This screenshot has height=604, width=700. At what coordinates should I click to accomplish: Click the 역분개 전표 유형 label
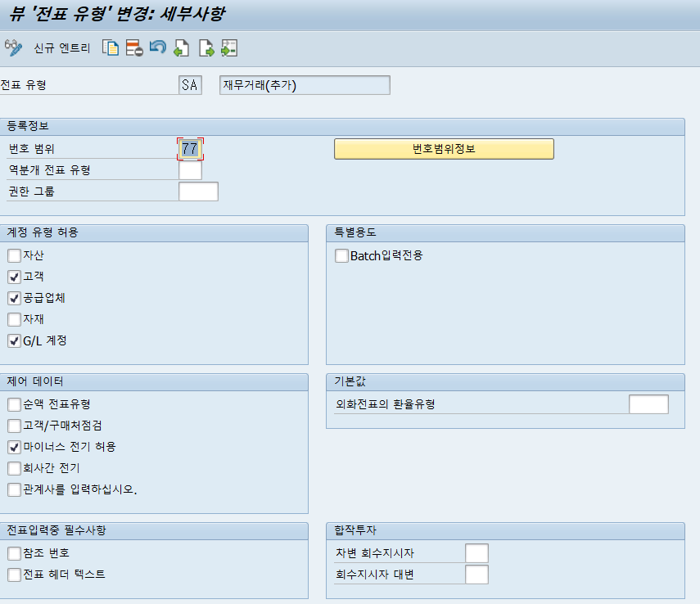pyautogui.click(x=50, y=170)
